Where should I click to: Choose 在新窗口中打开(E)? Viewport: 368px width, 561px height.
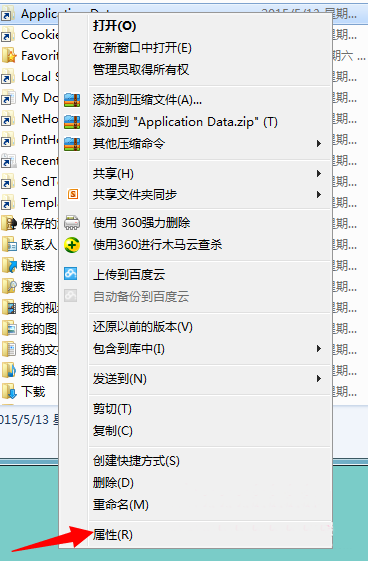tap(142, 48)
